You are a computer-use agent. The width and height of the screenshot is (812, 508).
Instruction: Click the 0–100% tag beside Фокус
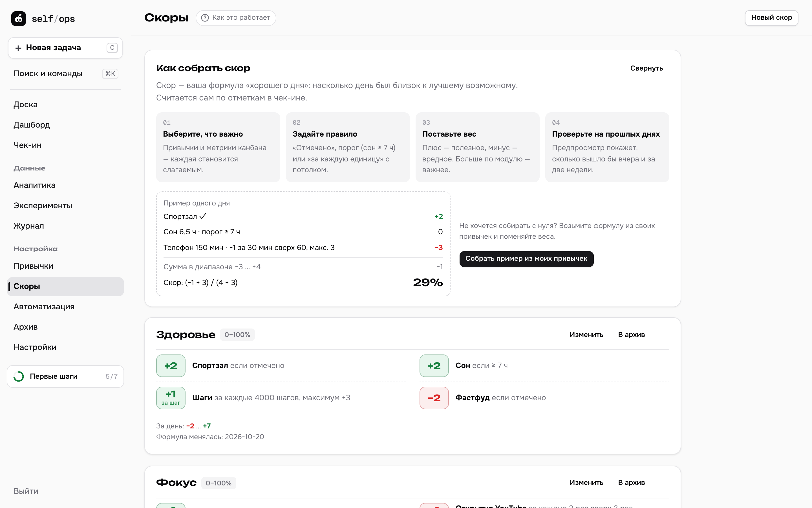click(219, 483)
